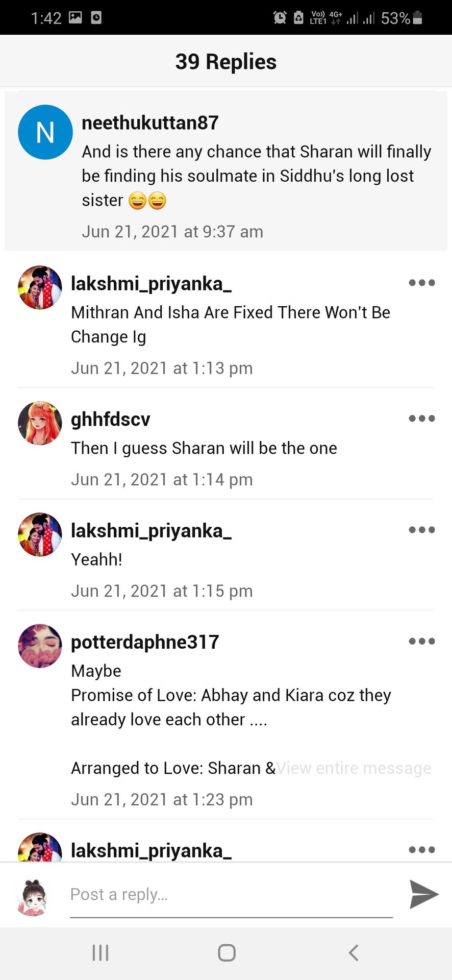Viewport: 452px width, 980px height.
Task: Open options for lakshmi_priyanka_ Mithran comment
Action: coord(422,283)
